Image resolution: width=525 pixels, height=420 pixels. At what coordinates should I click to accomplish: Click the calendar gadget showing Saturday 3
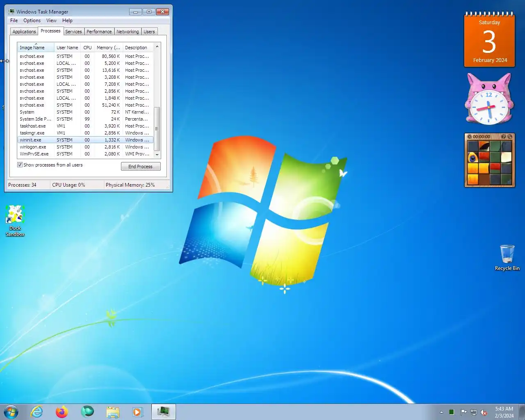(489, 40)
